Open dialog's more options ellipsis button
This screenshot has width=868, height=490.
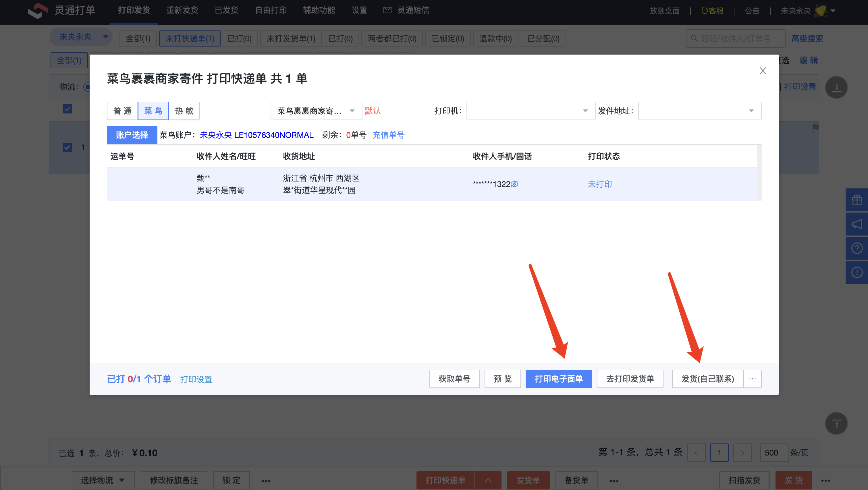[753, 379]
